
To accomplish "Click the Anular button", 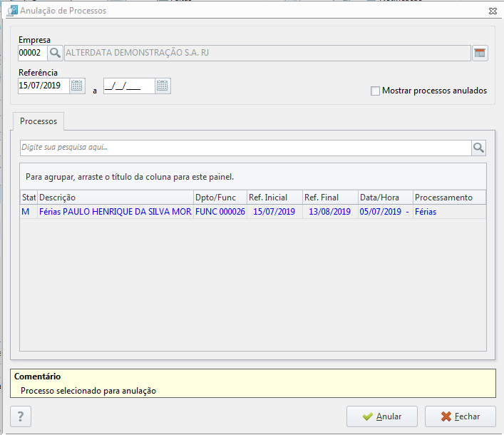I will [x=382, y=416].
